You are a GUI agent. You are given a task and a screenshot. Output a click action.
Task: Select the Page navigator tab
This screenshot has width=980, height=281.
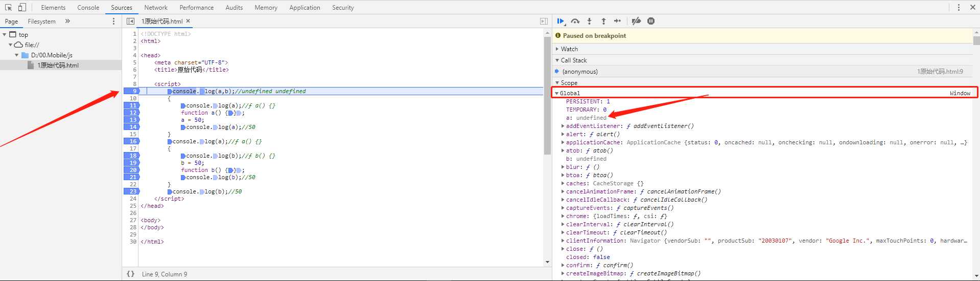tap(11, 21)
